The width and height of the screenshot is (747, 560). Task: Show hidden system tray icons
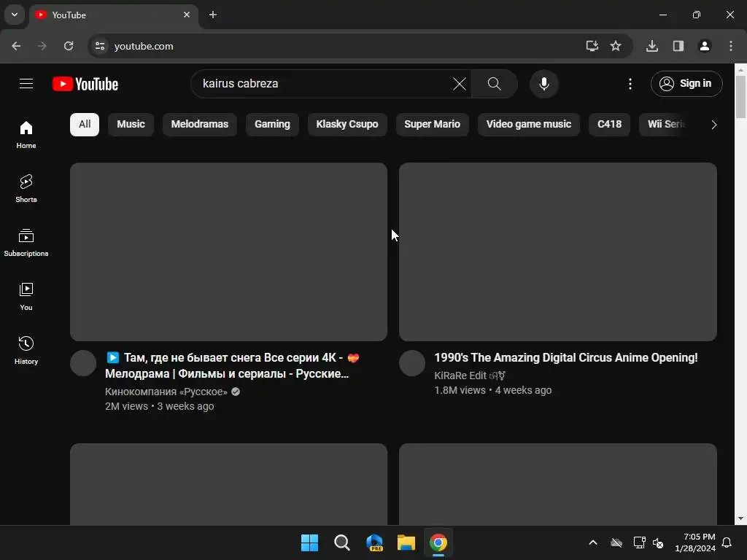click(x=592, y=542)
